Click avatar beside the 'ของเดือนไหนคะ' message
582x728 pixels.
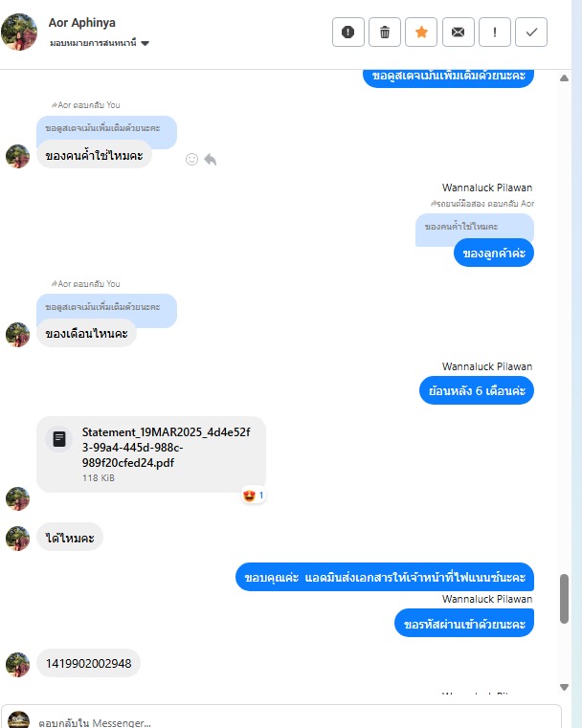click(17, 335)
